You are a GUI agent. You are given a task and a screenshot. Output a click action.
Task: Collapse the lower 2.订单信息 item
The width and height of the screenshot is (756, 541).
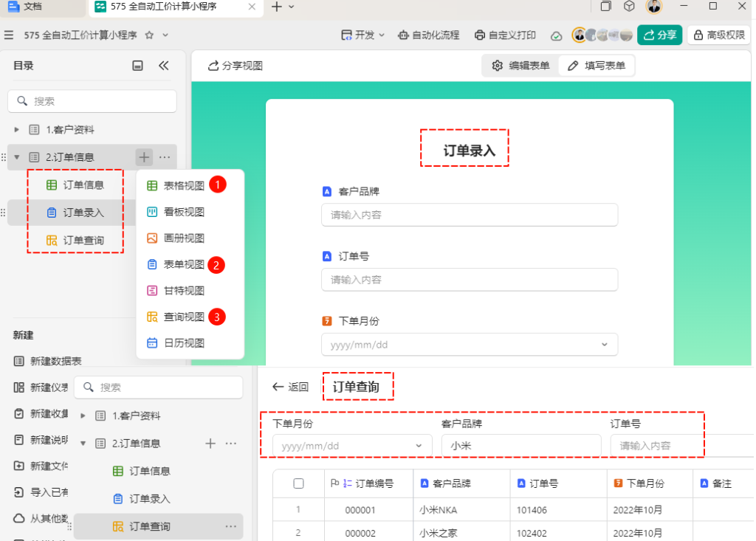click(83, 444)
